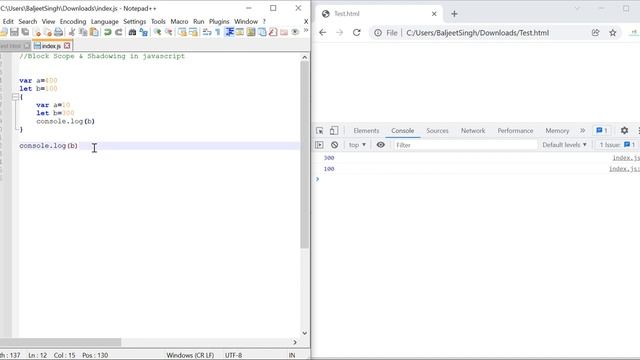Open the Encoding menu
The image size is (640, 360).
(x=73, y=21)
